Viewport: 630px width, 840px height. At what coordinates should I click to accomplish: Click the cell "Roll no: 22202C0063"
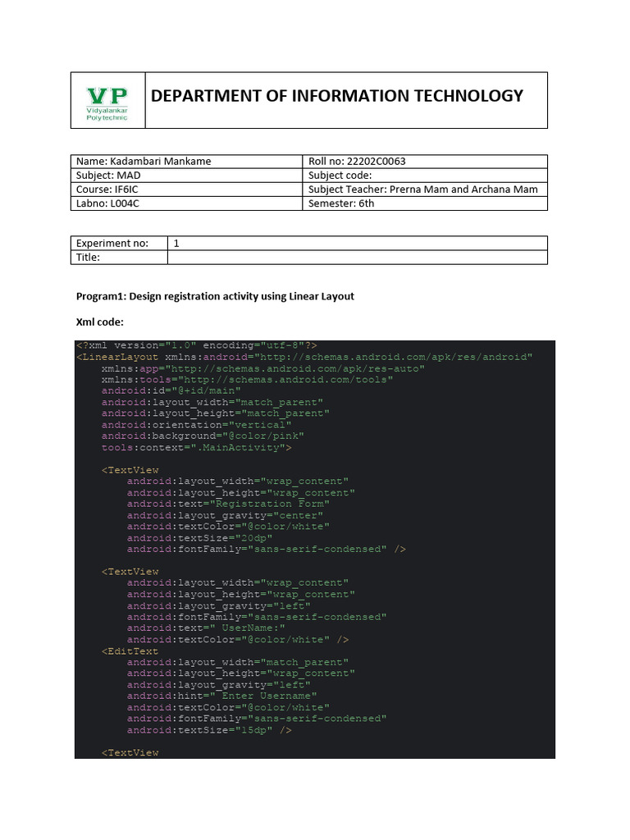coord(425,162)
